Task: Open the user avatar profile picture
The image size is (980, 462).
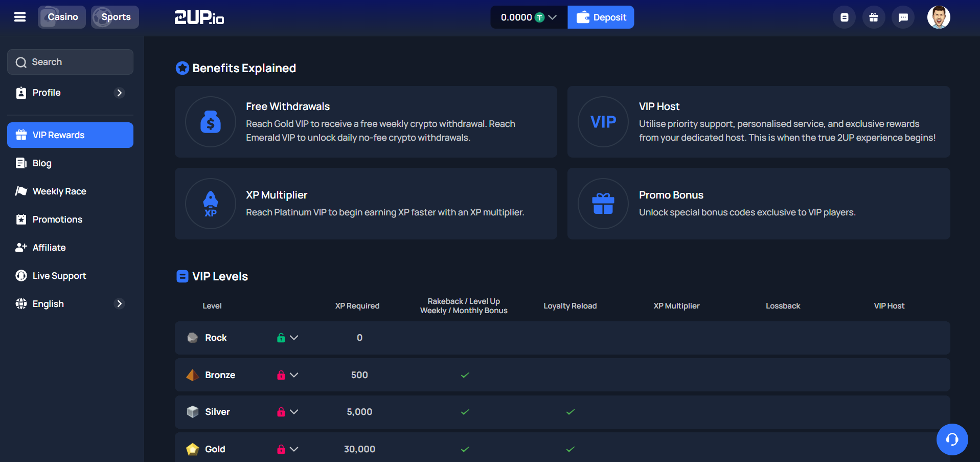Action: tap(939, 17)
